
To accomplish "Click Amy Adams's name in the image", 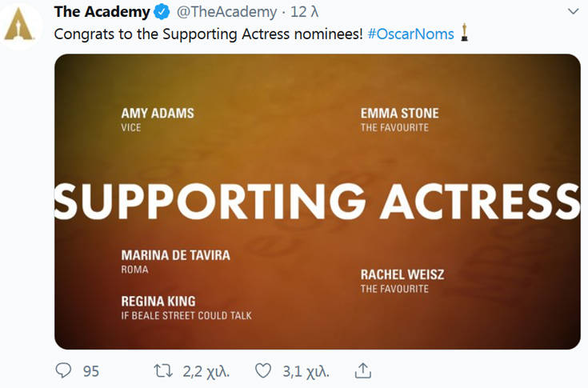I will (158, 114).
